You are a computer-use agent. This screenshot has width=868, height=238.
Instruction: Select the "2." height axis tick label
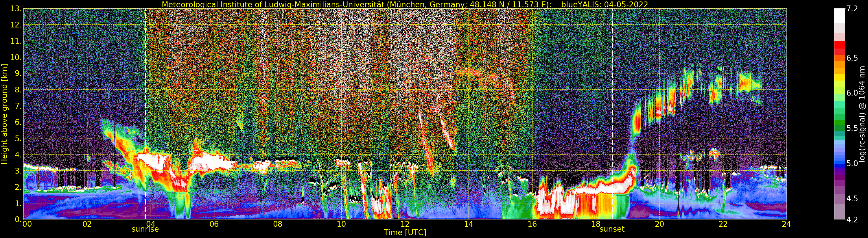[18, 187]
